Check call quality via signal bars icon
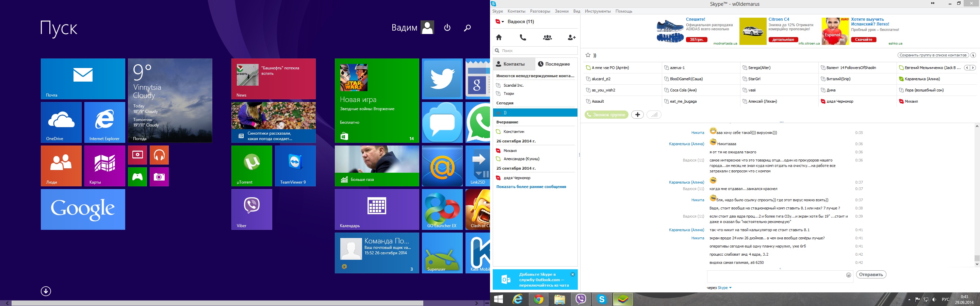The width and height of the screenshot is (980, 306). (654, 115)
